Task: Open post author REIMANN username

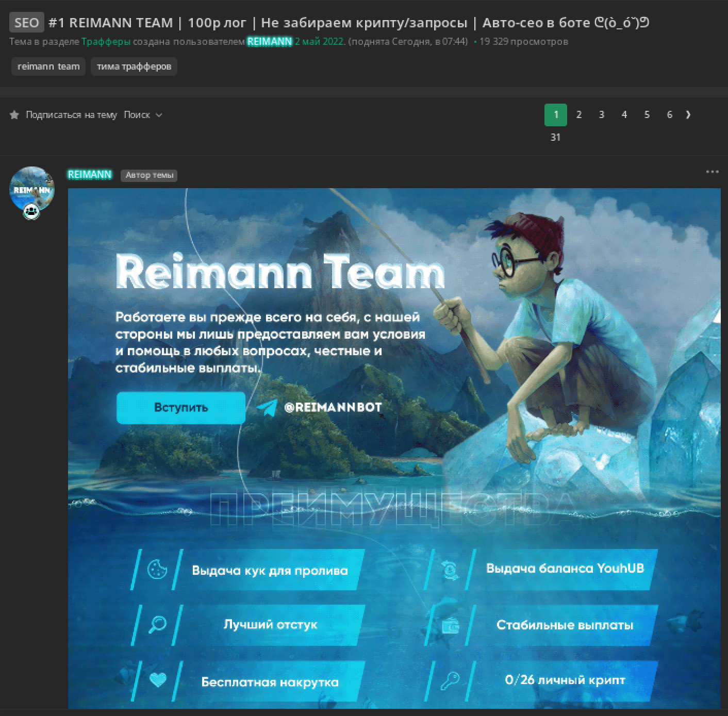Action: (x=90, y=175)
